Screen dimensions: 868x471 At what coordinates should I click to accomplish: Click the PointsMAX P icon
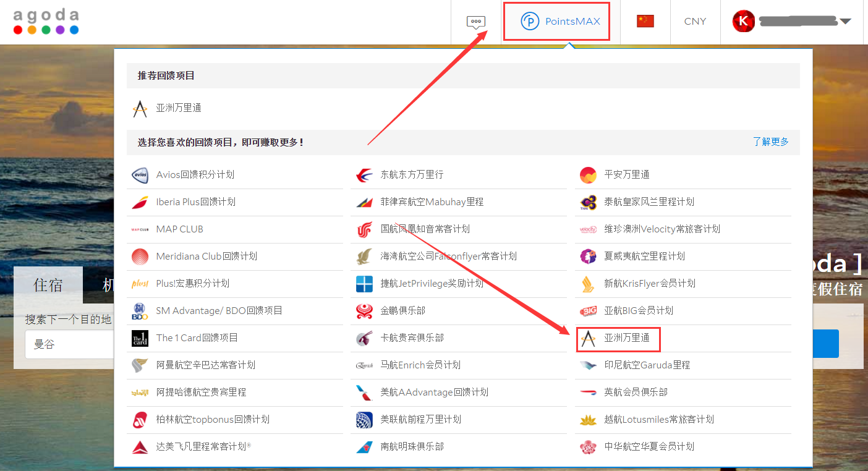coord(530,22)
